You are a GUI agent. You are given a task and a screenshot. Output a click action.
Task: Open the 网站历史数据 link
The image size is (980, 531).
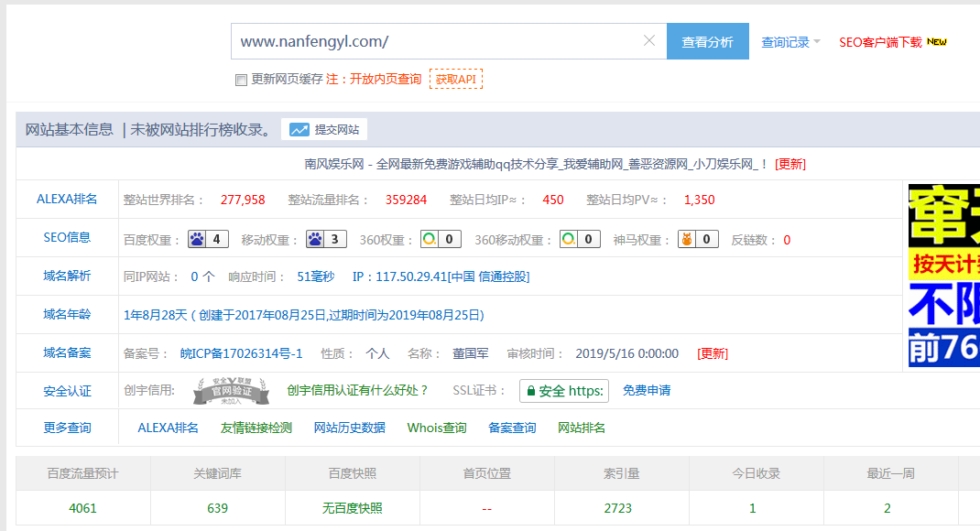pyautogui.click(x=349, y=428)
